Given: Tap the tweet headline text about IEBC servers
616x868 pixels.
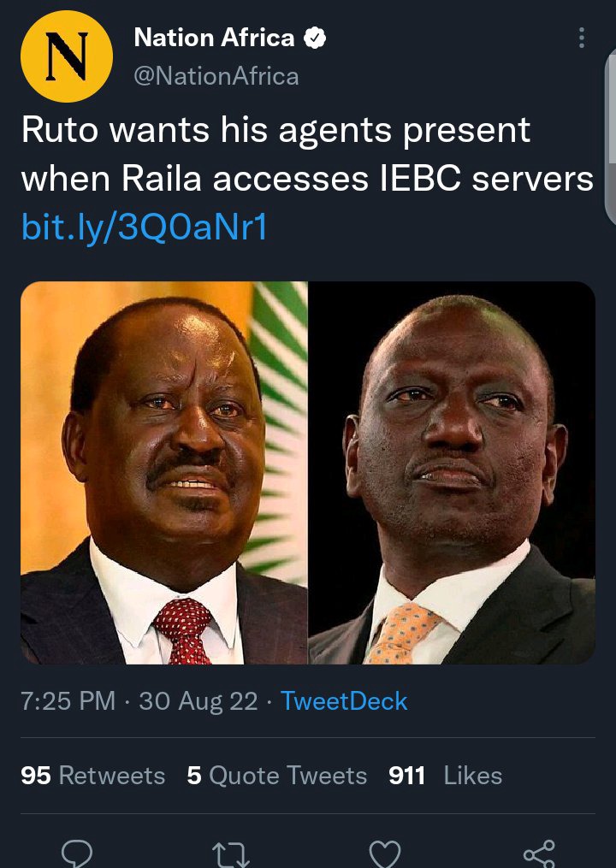Looking at the screenshot, I should [x=307, y=154].
